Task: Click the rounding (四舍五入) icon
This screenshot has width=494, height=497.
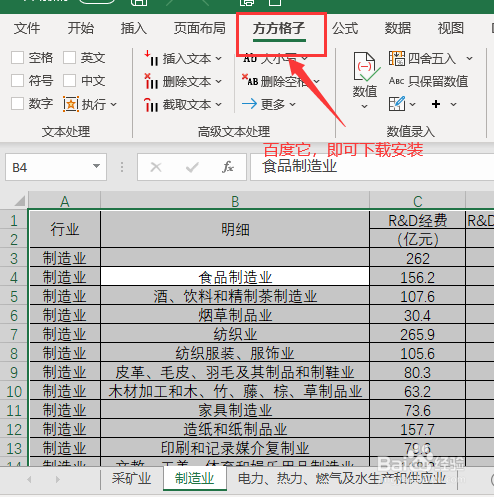Action: 397,58
